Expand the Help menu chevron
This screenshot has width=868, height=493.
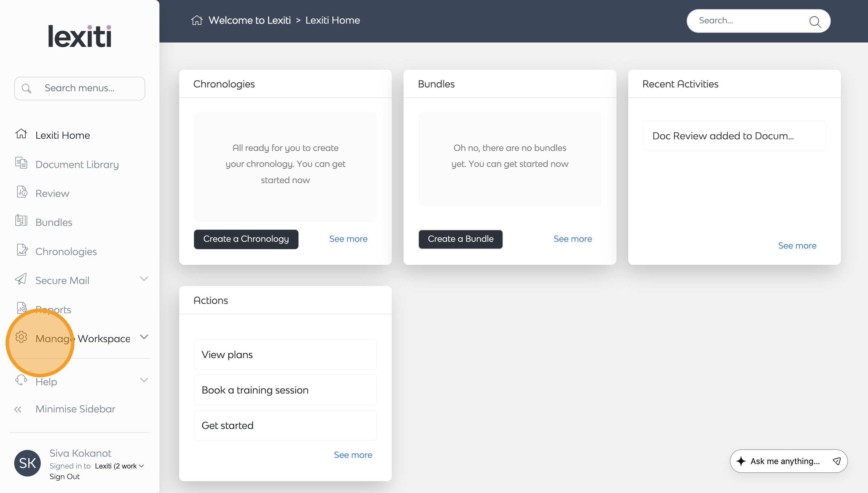[144, 380]
